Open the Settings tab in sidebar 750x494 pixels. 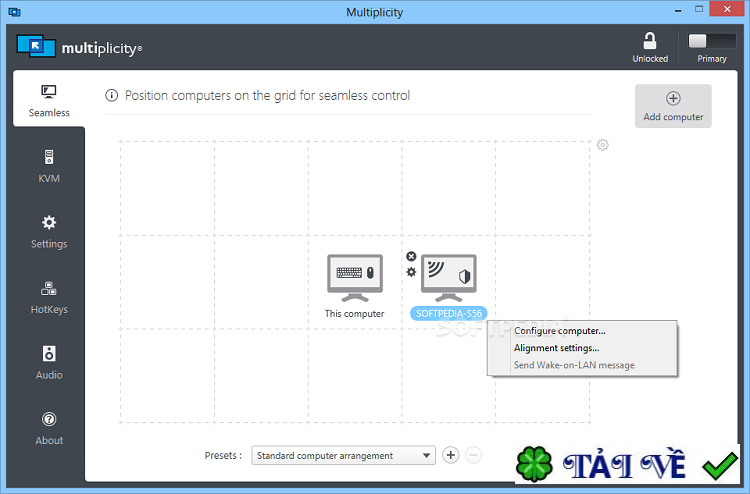49,232
